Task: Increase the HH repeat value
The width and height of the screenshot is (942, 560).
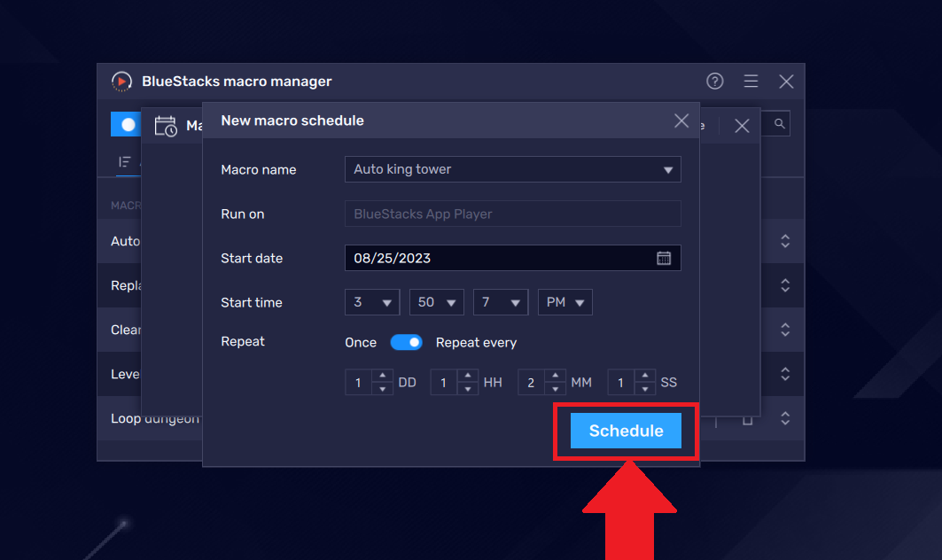Action: pyautogui.click(x=467, y=376)
